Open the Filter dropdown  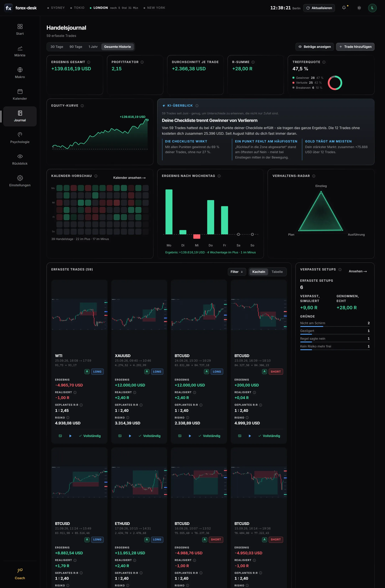click(237, 272)
